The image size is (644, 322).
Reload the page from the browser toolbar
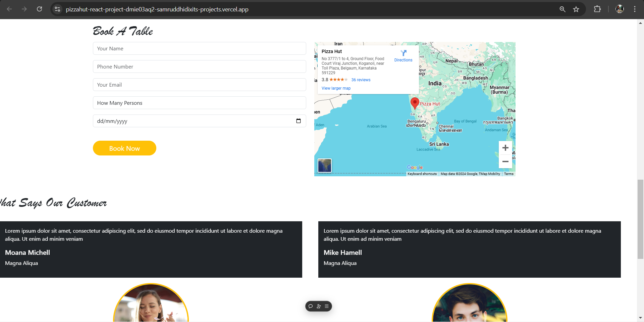tap(40, 9)
